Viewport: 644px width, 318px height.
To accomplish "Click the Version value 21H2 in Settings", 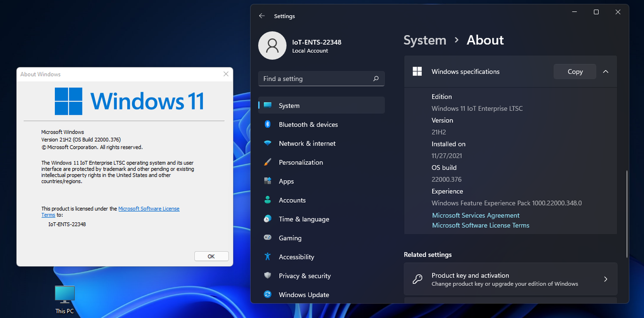I will pyautogui.click(x=439, y=132).
